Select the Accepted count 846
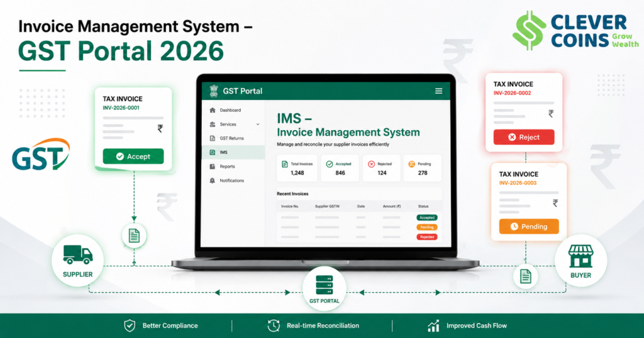Screen dimensions: 644x338 (340, 173)
